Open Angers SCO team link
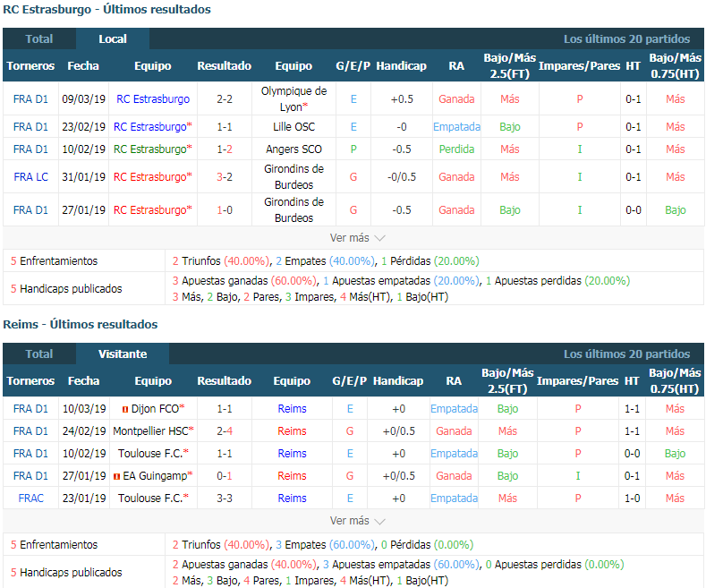Viewport: 706px width, 588px height. [x=293, y=149]
